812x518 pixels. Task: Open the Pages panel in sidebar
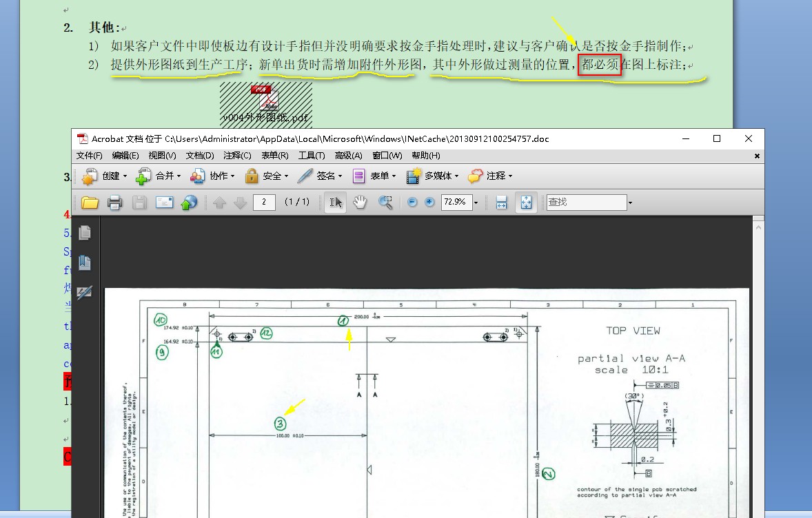click(85, 233)
